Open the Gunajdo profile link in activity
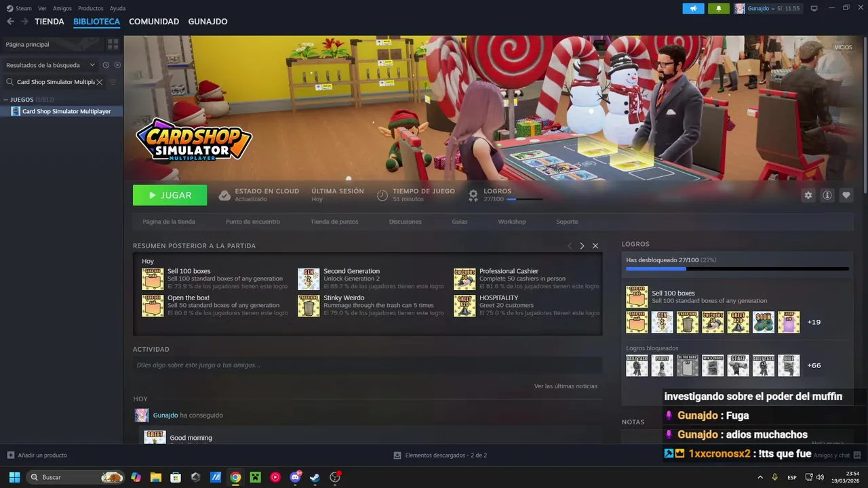The height and width of the screenshot is (488, 868). coord(165,415)
